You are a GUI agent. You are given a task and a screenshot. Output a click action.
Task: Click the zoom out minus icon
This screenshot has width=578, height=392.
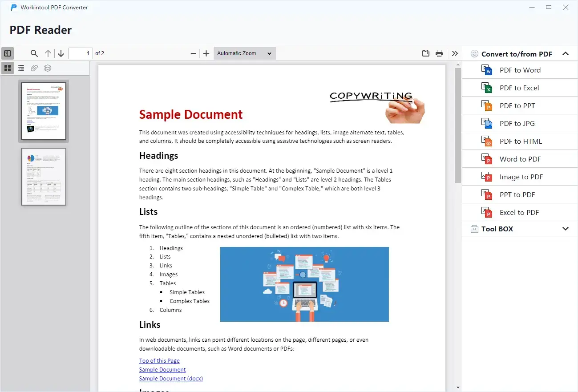(x=193, y=53)
